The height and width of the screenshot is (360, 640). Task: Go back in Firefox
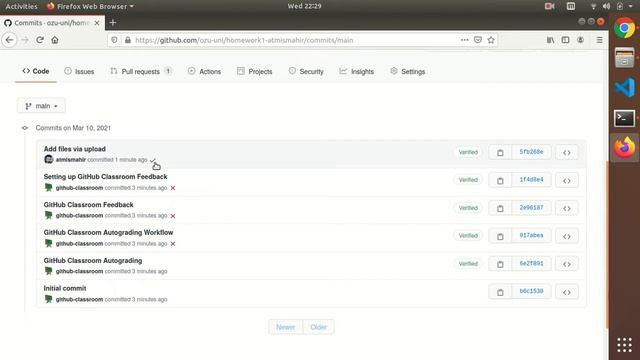[9, 40]
